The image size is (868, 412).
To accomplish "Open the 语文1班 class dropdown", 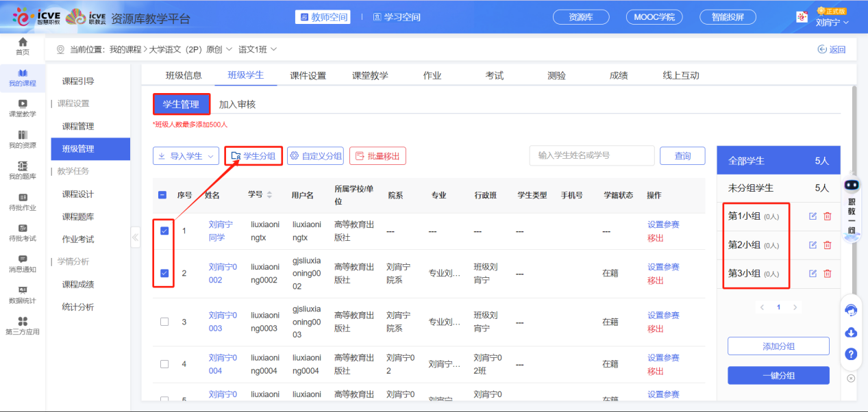I will [258, 49].
